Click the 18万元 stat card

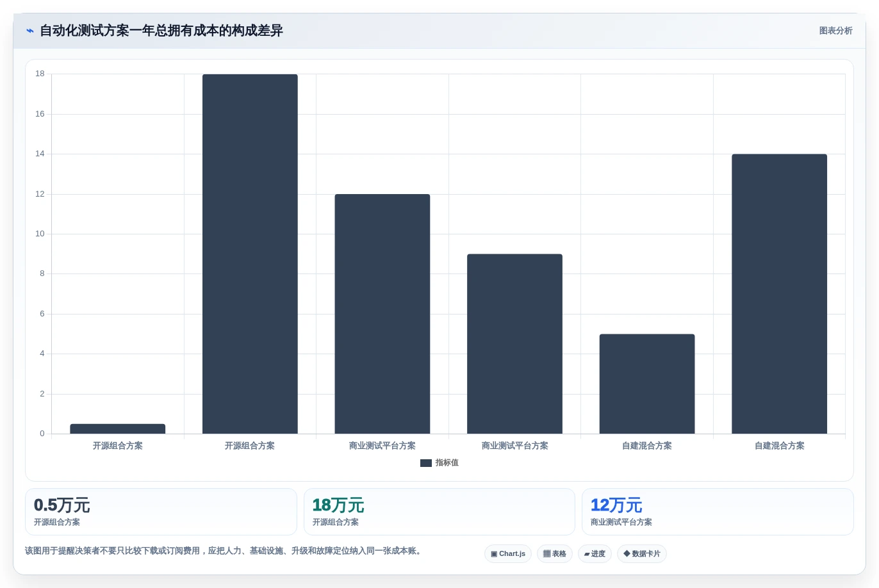point(439,512)
